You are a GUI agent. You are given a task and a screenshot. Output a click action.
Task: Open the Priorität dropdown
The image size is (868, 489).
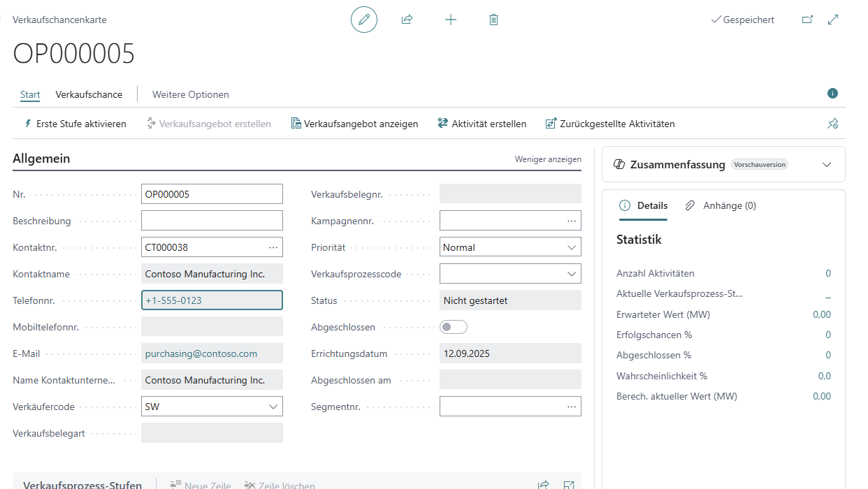point(572,247)
